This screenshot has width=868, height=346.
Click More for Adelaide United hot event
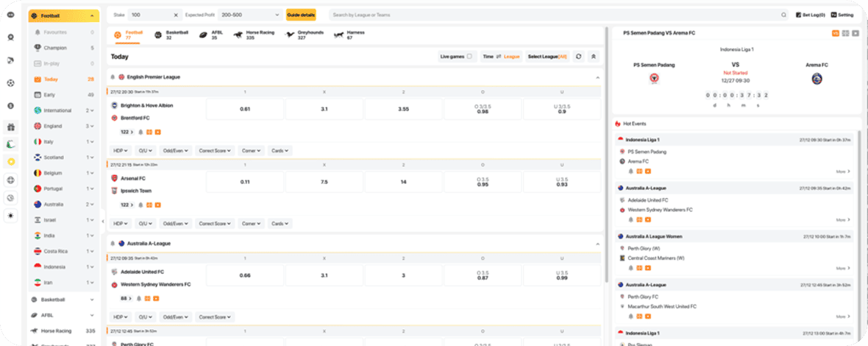tap(843, 220)
